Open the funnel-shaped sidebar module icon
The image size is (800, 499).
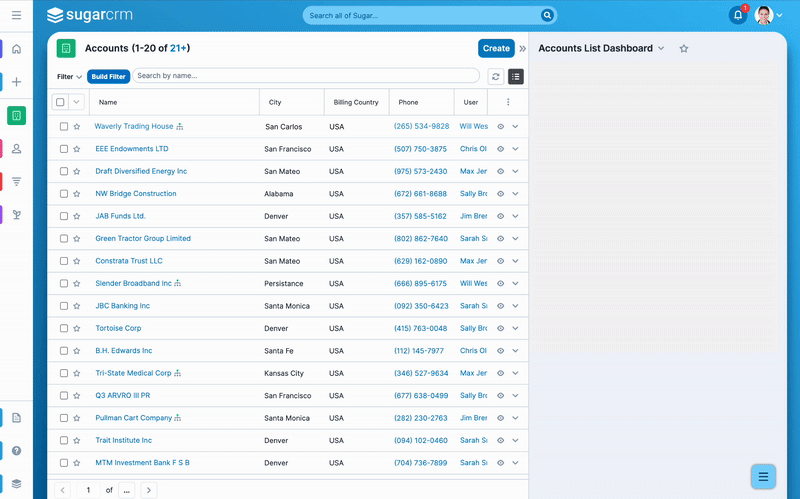tap(16, 182)
